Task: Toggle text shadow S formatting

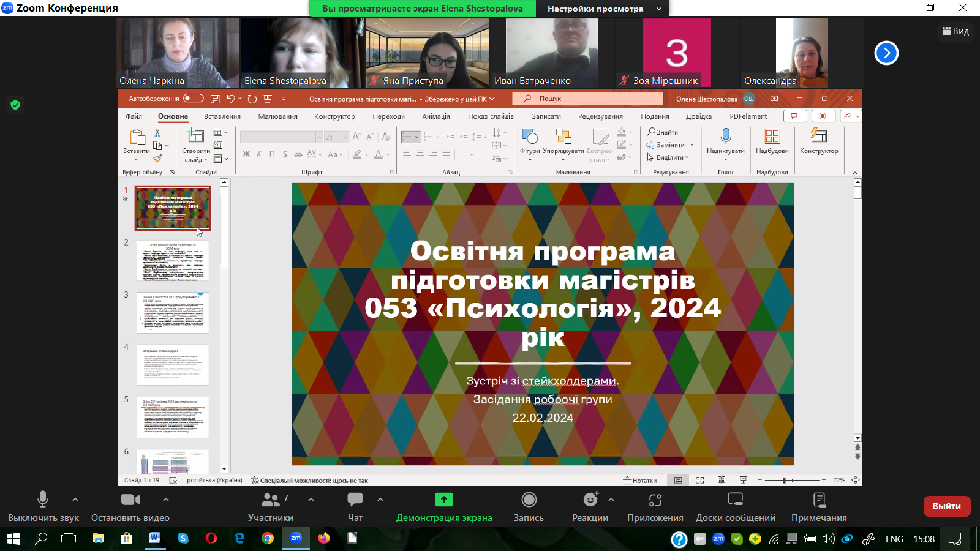Action: click(285, 154)
